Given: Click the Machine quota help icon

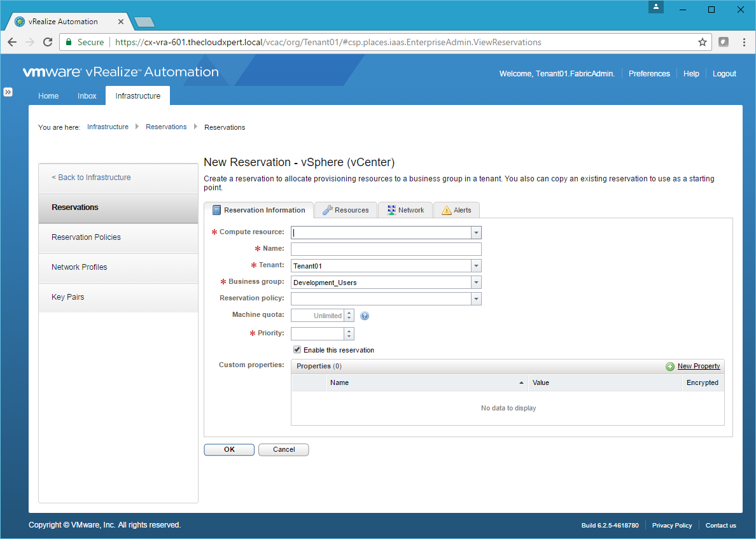Looking at the screenshot, I should click(365, 316).
